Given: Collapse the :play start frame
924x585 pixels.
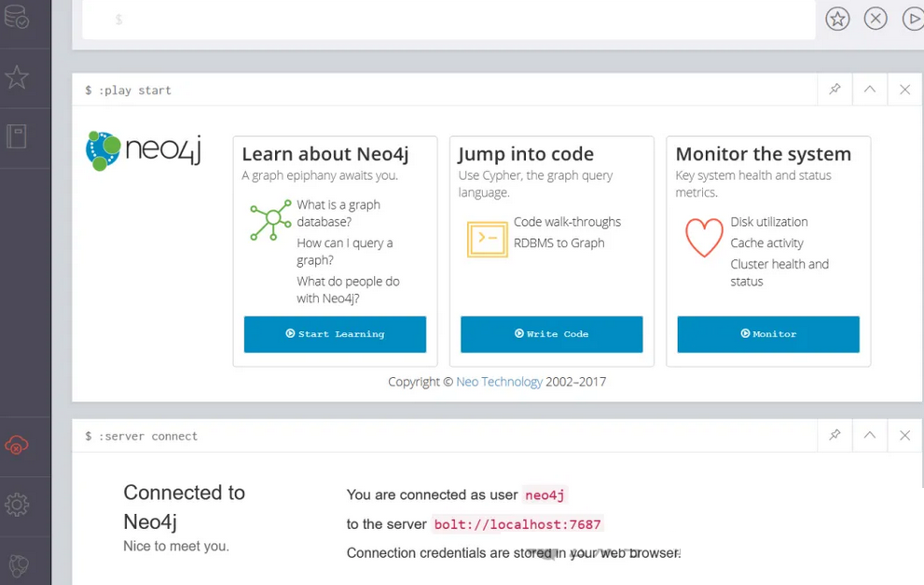Looking at the screenshot, I should point(870,90).
